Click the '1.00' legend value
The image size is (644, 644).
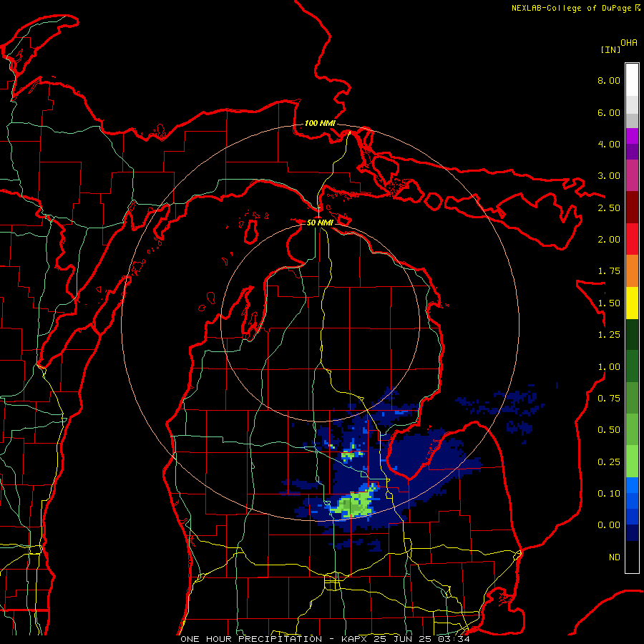pos(609,367)
